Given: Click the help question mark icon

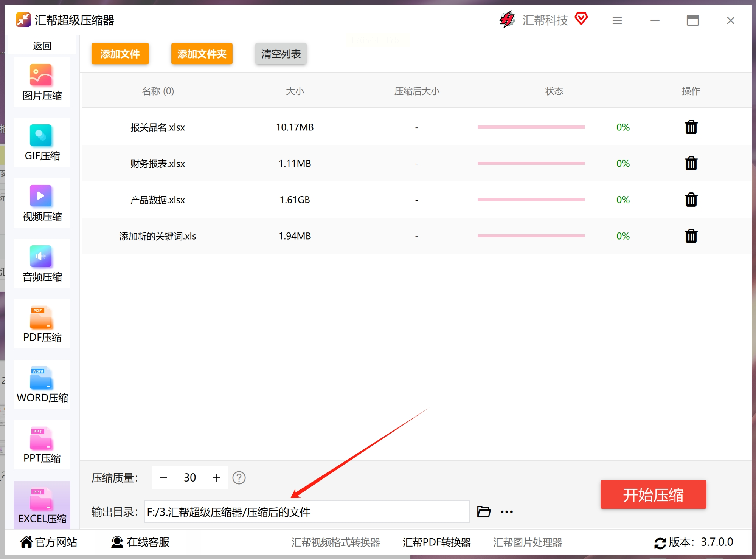Looking at the screenshot, I should [x=239, y=478].
